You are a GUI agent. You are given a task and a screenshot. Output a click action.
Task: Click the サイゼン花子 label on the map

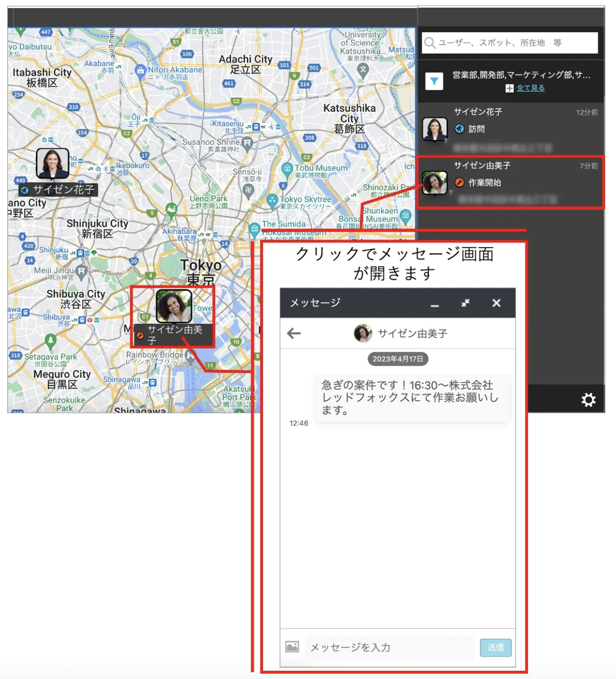point(59,190)
